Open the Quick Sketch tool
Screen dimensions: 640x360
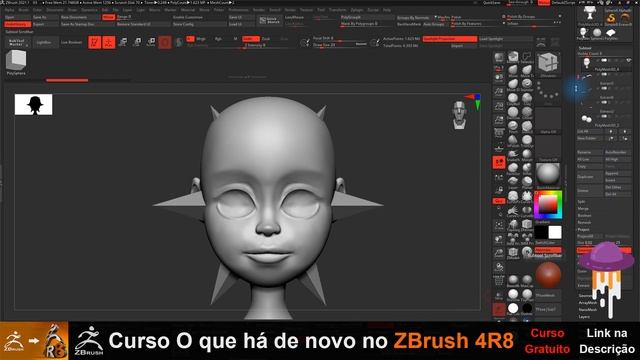point(270,20)
